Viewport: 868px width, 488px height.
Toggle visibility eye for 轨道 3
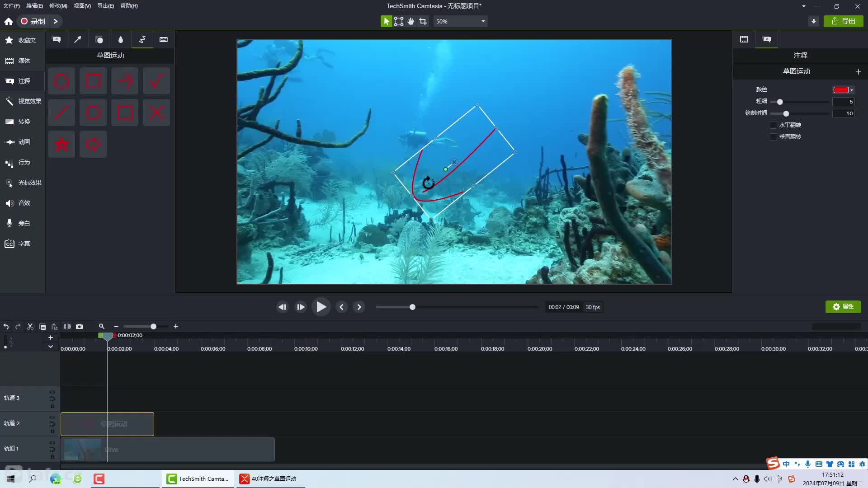52,392
